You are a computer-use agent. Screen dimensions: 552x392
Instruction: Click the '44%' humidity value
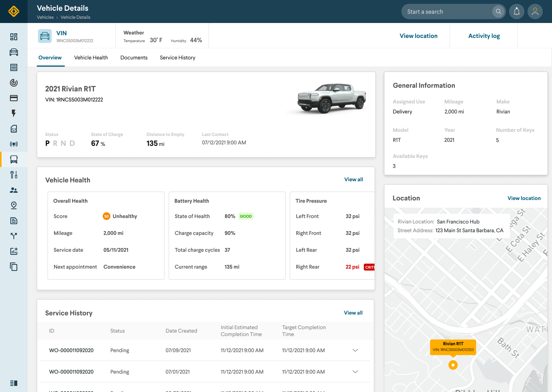196,40
